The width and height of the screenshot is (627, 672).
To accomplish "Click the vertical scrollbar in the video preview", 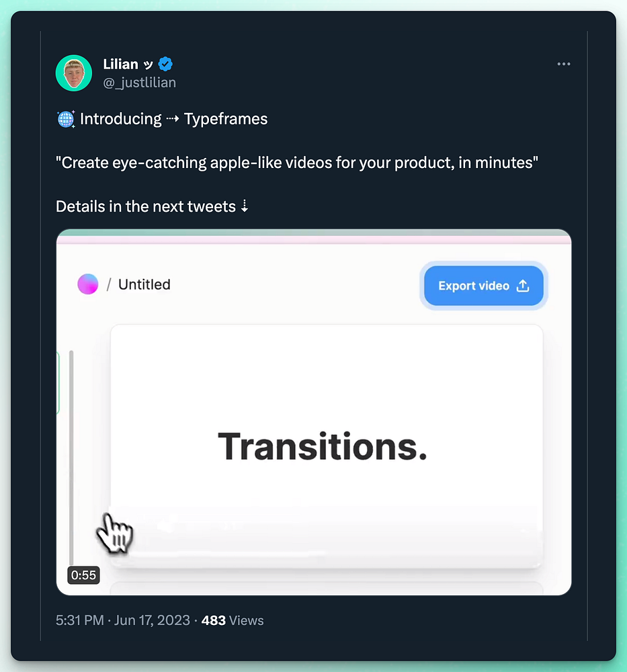I will [71, 457].
